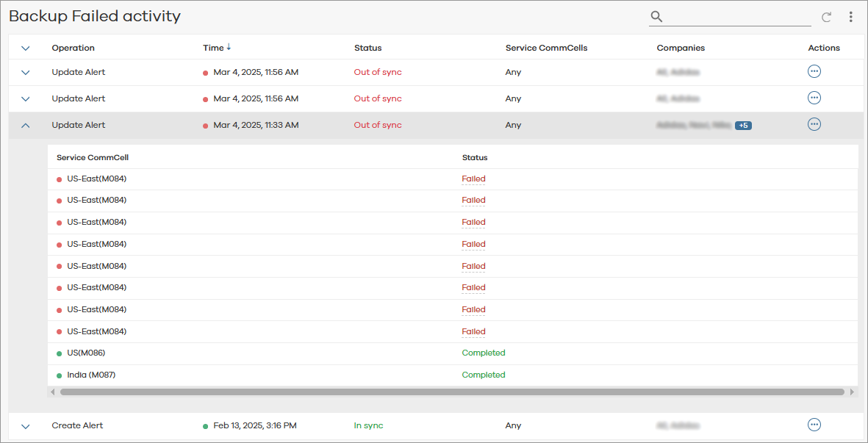Open the vertical three-dot options menu
Viewport: 868px width, 443px height.
[x=850, y=17]
